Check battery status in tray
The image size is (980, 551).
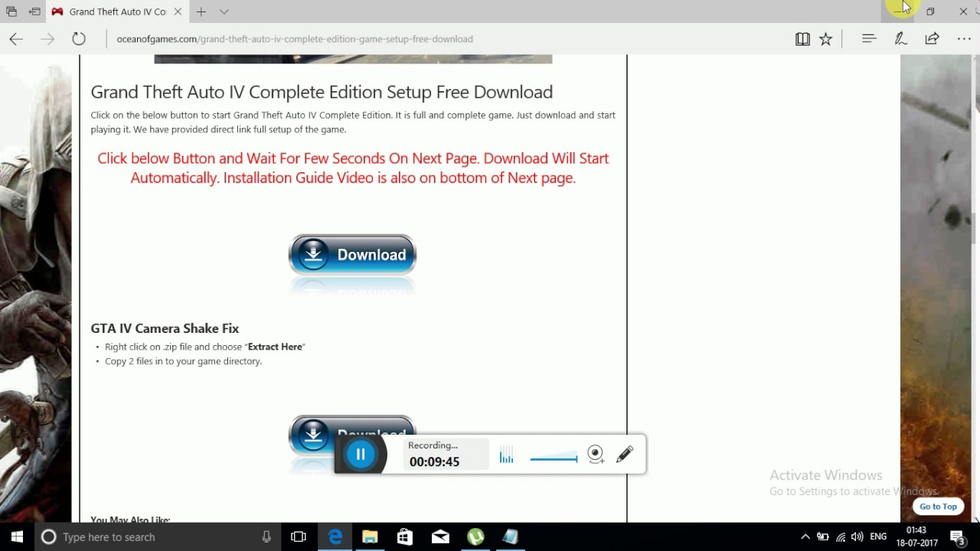[x=823, y=537]
